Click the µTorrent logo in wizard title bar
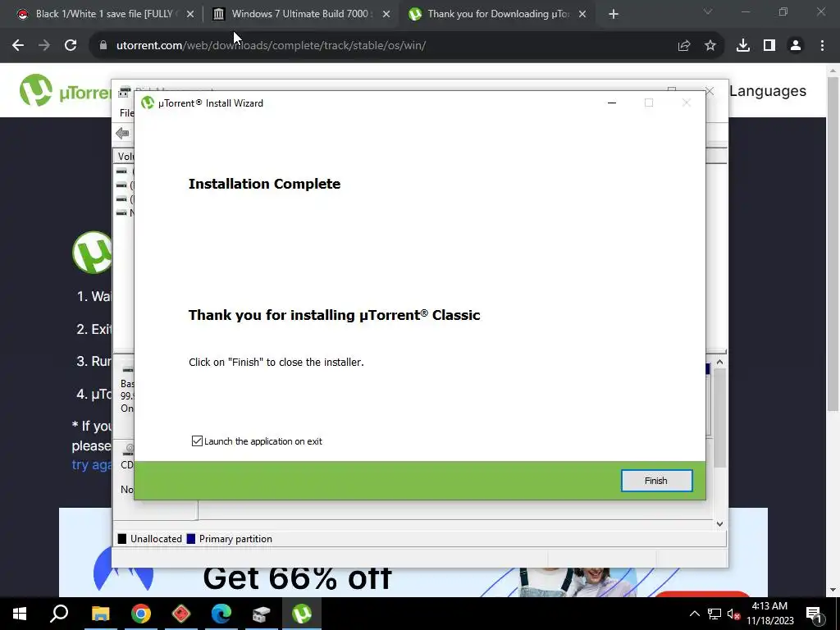Screen dimensions: 840x630 [x=148, y=103]
